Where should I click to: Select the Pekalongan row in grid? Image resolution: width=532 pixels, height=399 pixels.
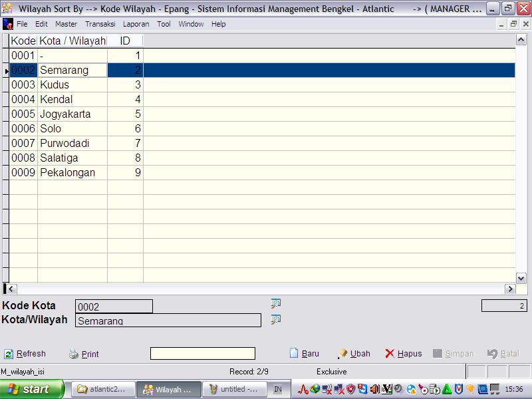click(x=67, y=172)
